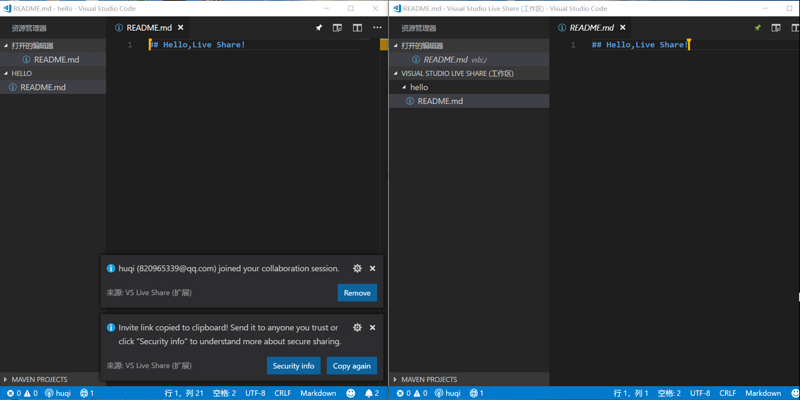
Task: Change UTF-8 encoding in right window status bar
Action: (700, 393)
